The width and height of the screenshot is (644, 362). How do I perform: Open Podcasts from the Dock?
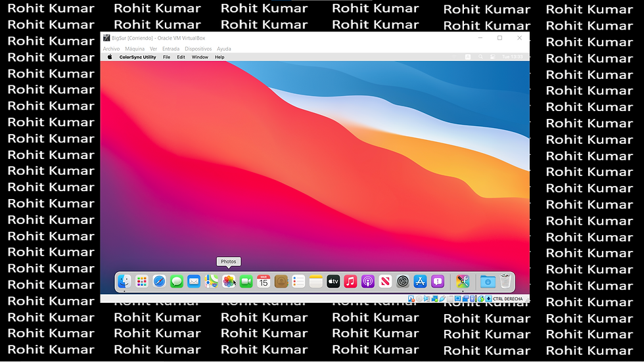(x=367, y=282)
